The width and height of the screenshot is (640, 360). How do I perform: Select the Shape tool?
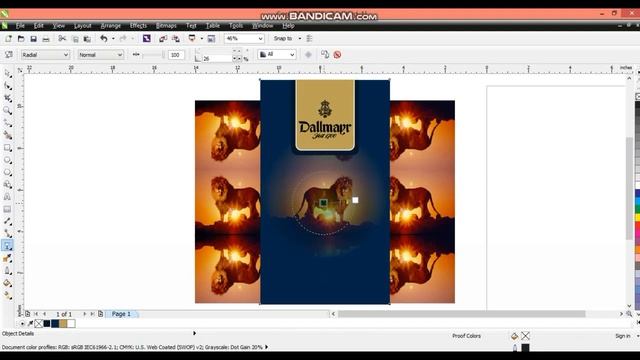coord(7,86)
